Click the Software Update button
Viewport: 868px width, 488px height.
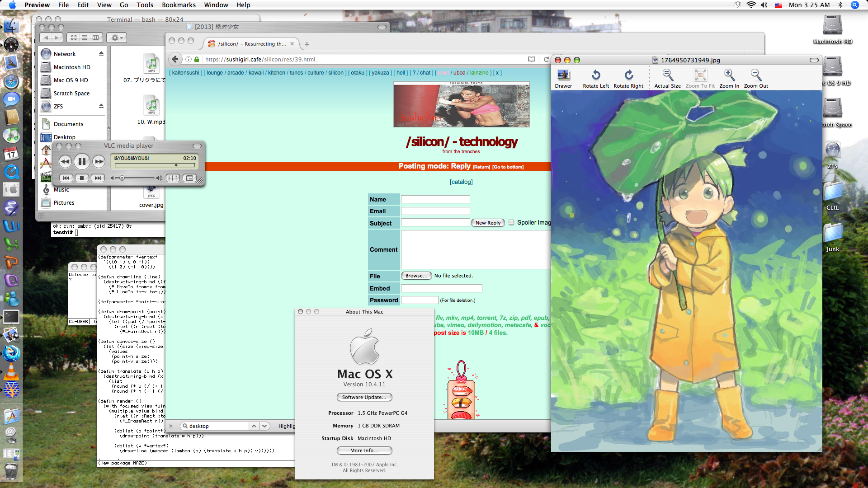(364, 397)
